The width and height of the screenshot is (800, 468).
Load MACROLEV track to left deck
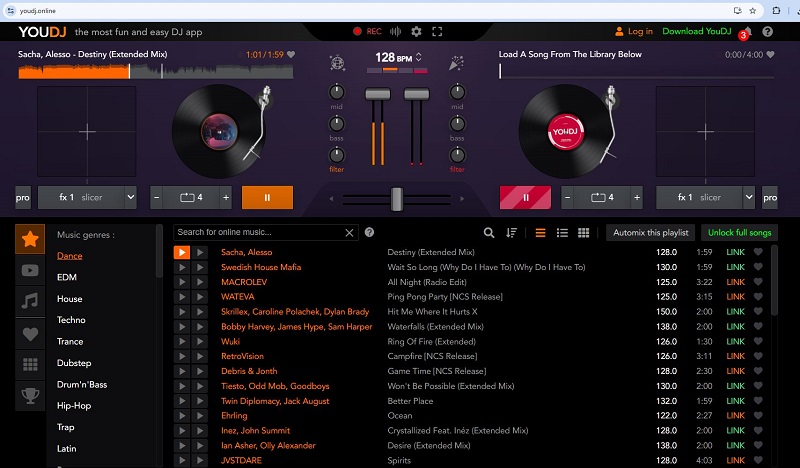click(182, 282)
